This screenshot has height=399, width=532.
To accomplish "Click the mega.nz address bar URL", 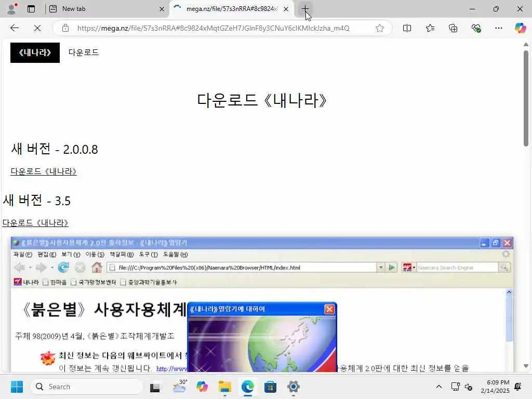I will (213, 28).
